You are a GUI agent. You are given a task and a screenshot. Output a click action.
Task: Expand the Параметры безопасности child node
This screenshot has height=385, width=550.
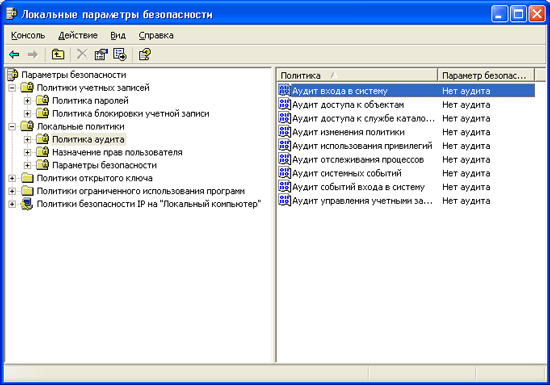[x=27, y=165]
